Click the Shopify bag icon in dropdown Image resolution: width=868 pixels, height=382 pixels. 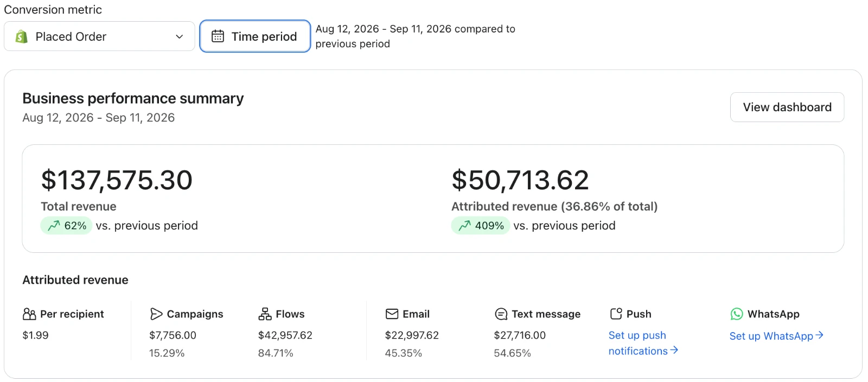pos(22,36)
